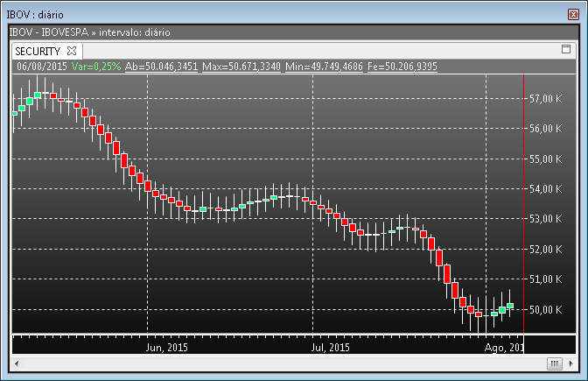
Task: Click the 54,00 K price axis label
Action: coord(546,188)
